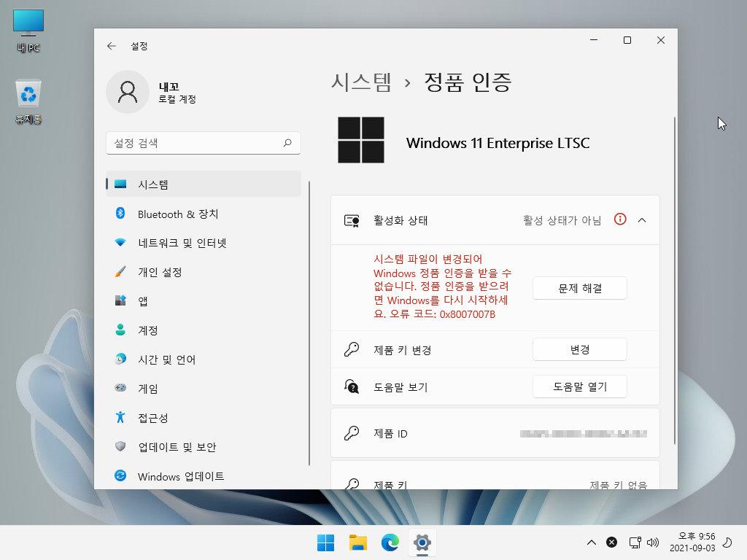Click the Settings gear on the taskbar
Screen dimensions: 747x560
pyautogui.click(x=422, y=542)
